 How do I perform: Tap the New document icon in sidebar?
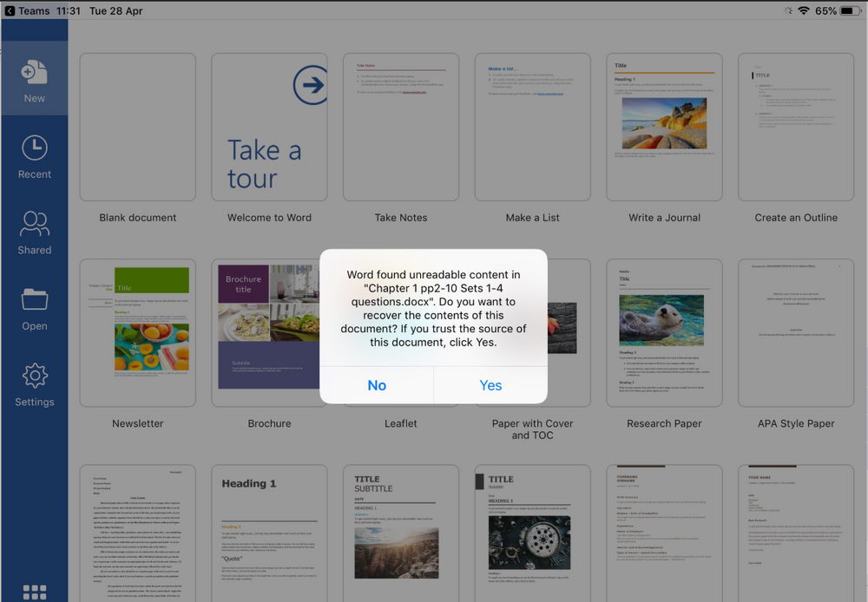click(x=35, y=73)
